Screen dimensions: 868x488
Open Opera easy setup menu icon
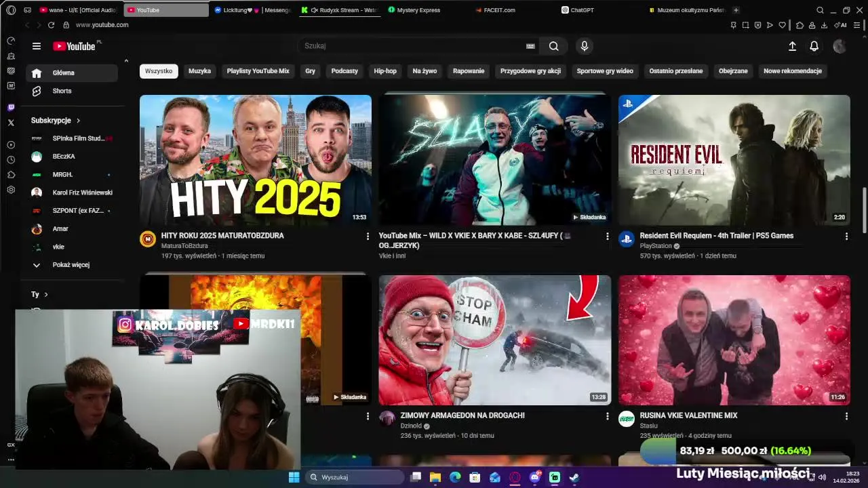(856, 25)
